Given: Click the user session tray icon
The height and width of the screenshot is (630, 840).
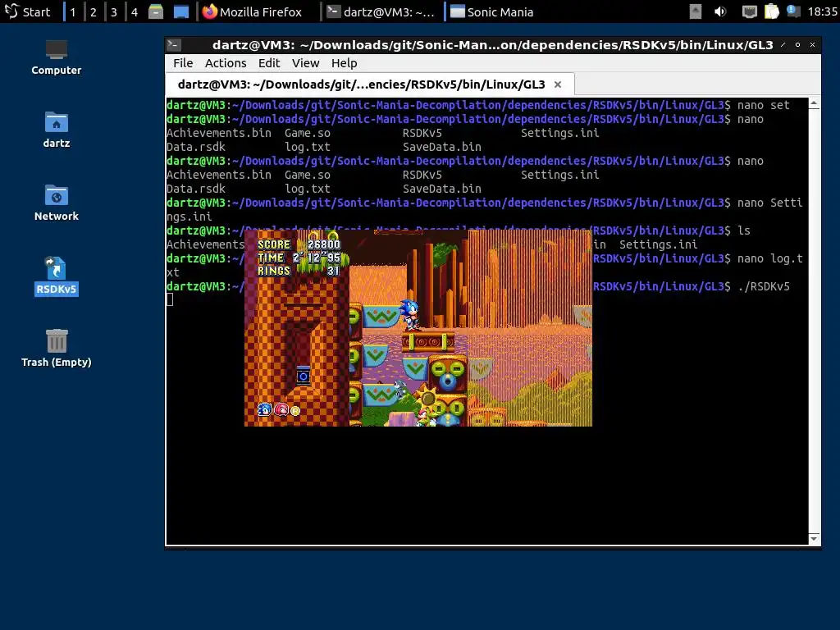Looking at the screenshot, I should [793, 11].
